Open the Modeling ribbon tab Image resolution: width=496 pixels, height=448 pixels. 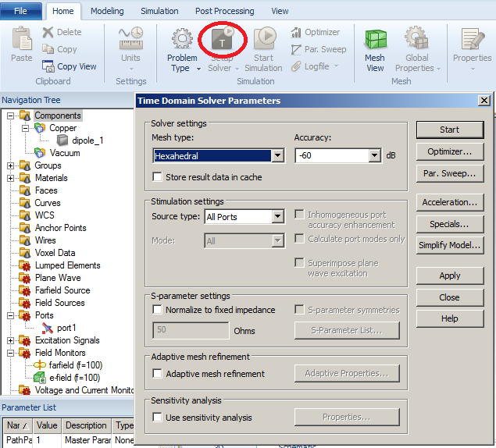click(x=107, y=11)
